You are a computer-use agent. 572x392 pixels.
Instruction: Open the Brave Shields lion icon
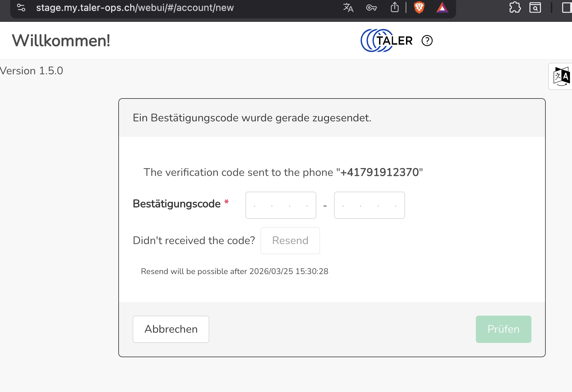[419, 7]
